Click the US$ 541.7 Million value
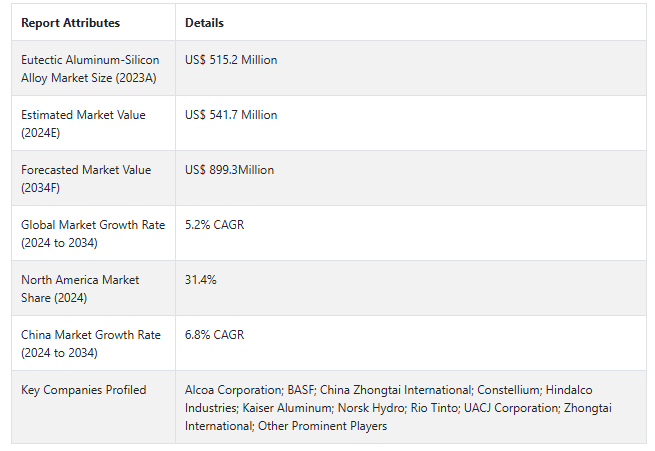 231,115
